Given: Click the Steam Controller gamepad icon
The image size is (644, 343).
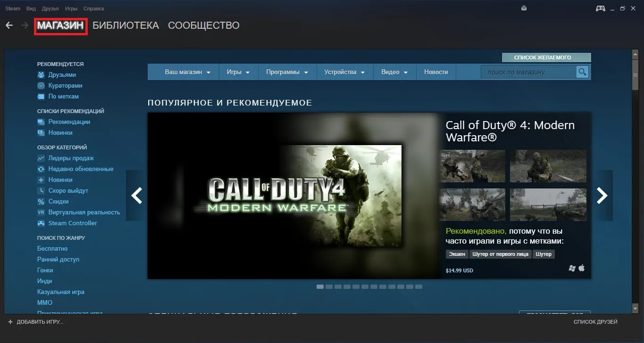Looking at the screenshot, I should (x=41, y=223).
